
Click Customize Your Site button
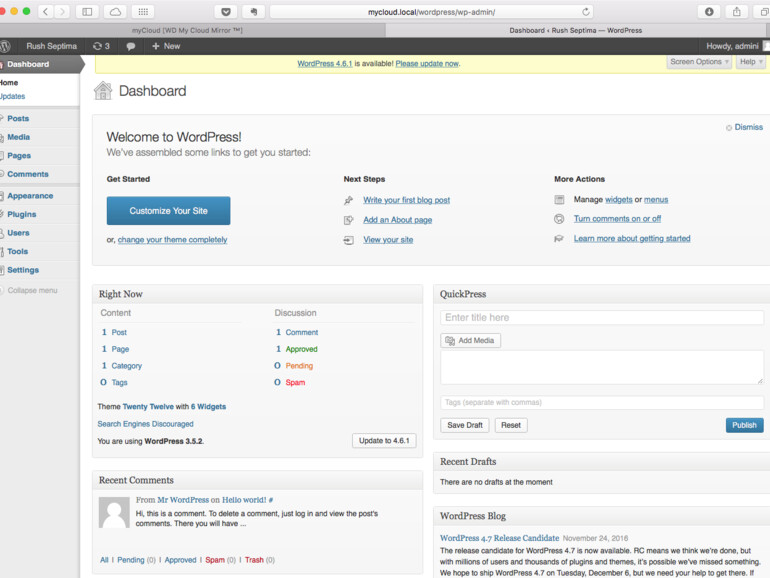tap(168, 211)
